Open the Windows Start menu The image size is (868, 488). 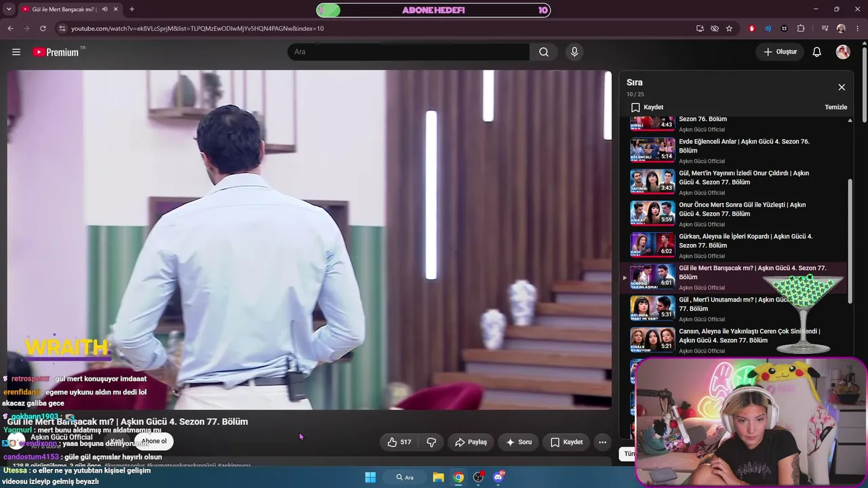coord(370,477)
